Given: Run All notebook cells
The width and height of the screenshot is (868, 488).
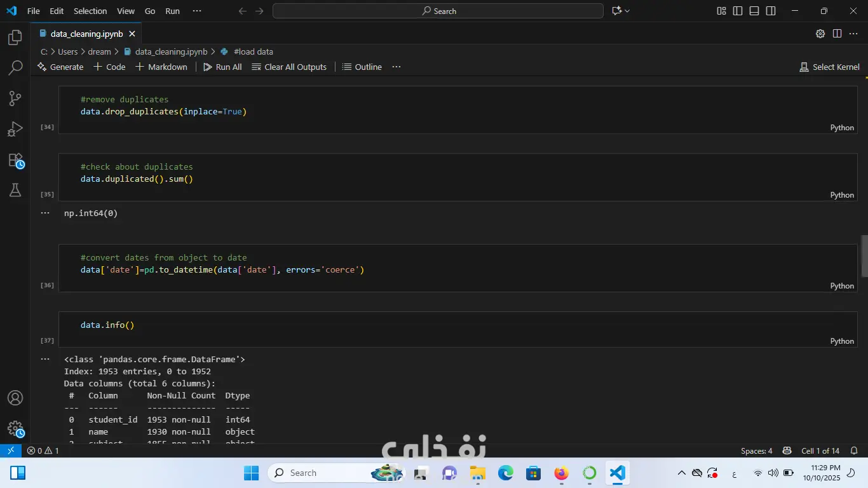Looking at the screenshot, I should point(222,67).
